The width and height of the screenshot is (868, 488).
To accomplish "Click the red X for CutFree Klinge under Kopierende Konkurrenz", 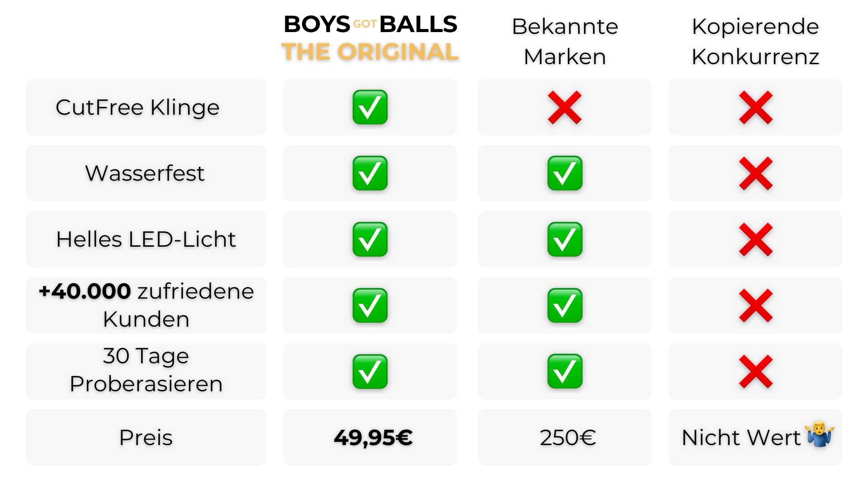I will (x=755, y=108).
